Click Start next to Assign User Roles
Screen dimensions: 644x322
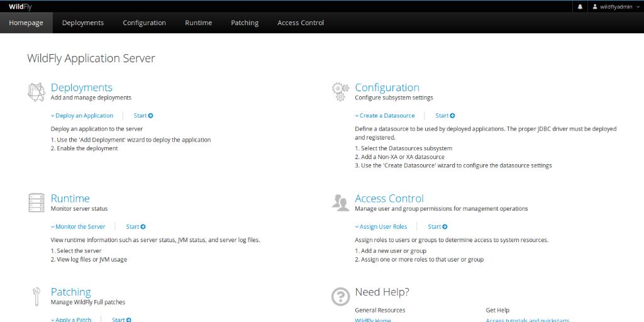point(438,226)
